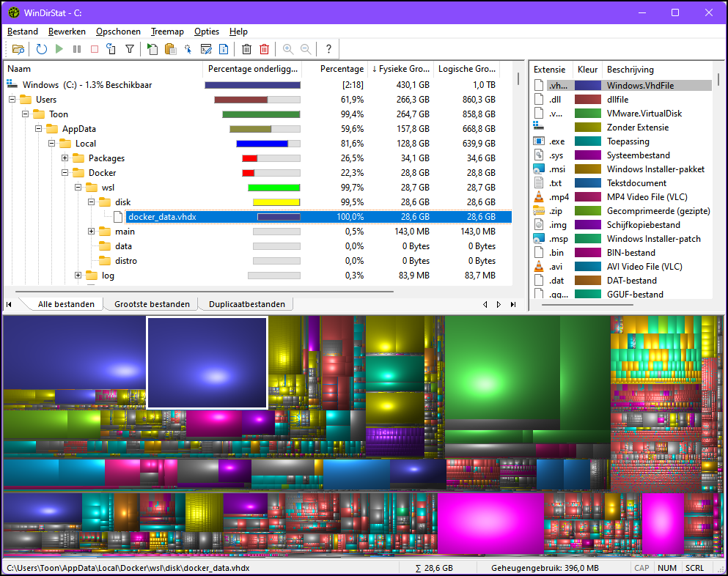Open the properties info toolbar icon

(x=224, y=49)
